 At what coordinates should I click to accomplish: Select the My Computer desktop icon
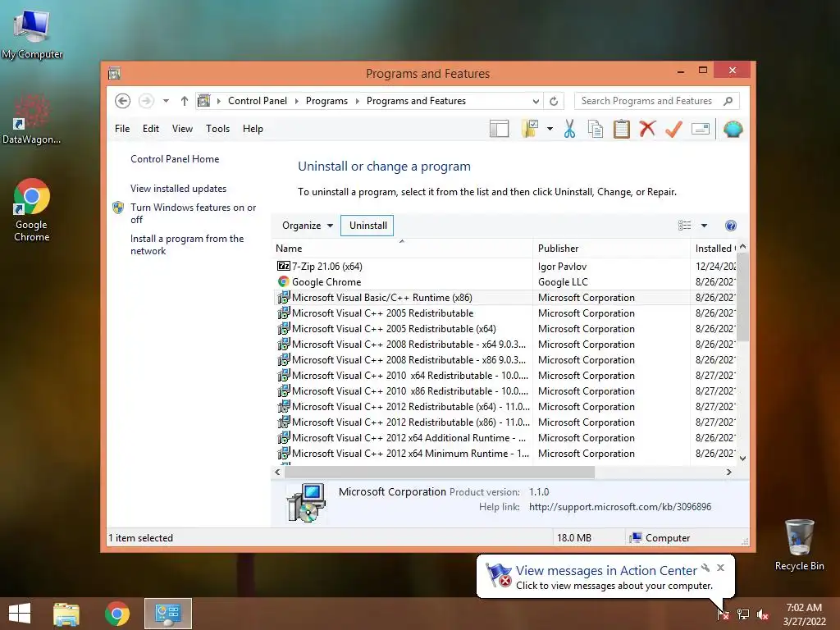pos(32,34)
